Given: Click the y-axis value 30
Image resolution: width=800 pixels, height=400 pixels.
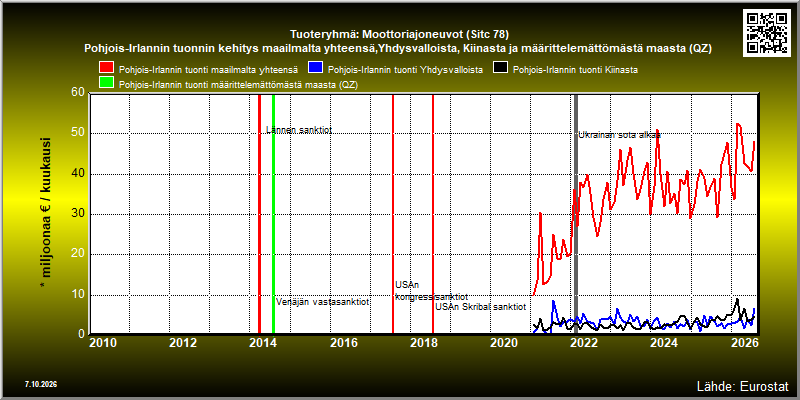Looking at the screenshot, I should click(78, 214).
